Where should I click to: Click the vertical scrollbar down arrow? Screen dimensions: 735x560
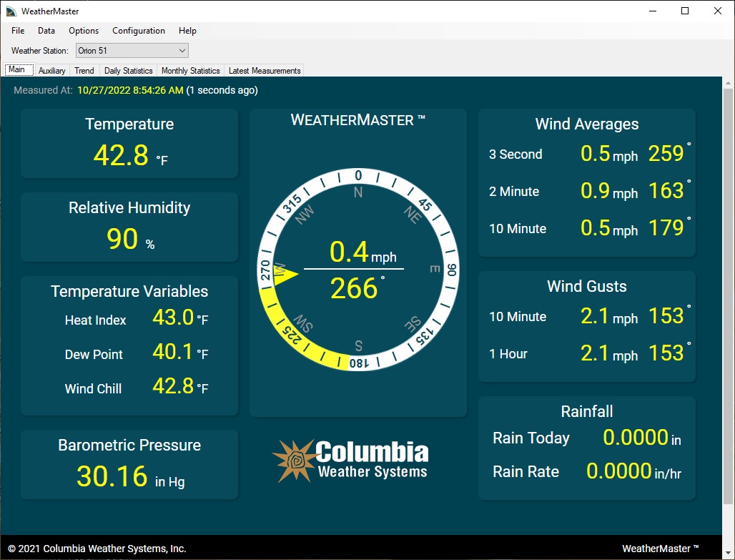point(728,553)
